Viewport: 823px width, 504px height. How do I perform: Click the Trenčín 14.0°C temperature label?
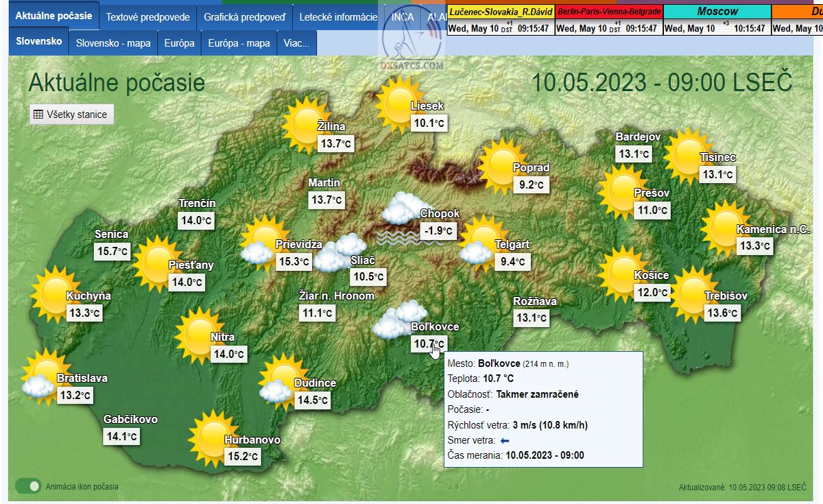point(196,221)
